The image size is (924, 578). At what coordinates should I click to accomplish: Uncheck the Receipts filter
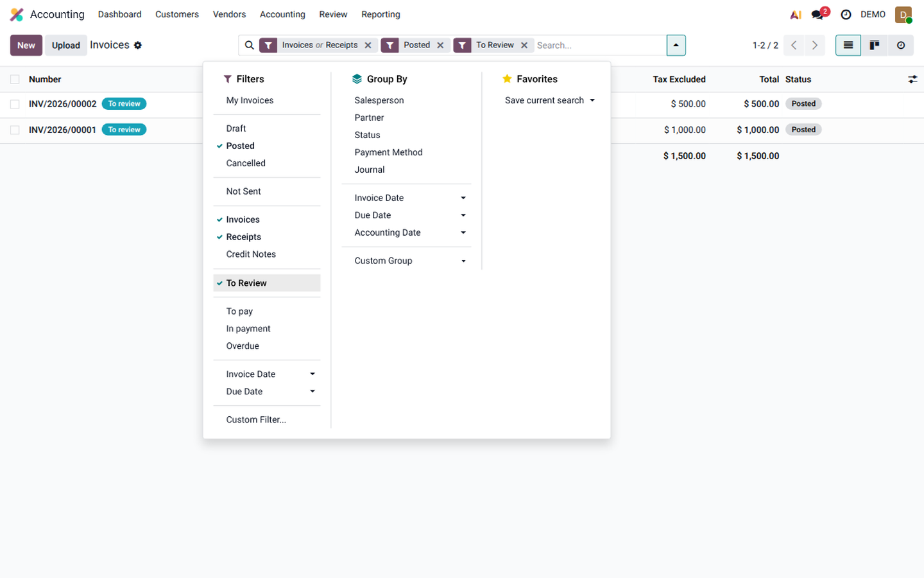(x=266, y=237)
